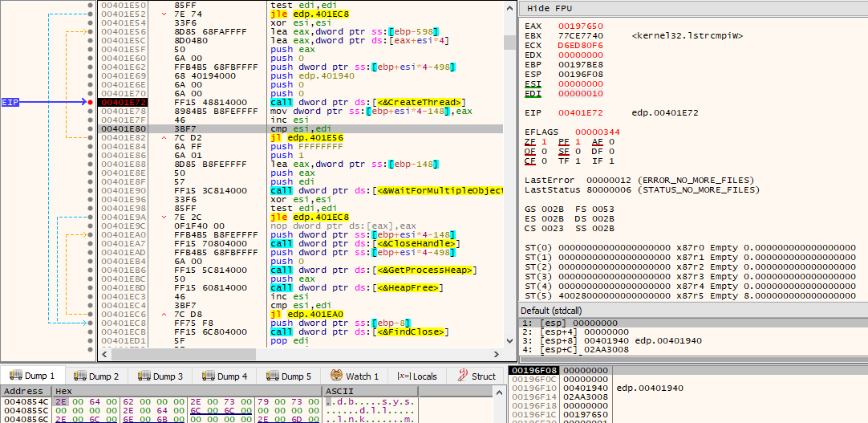Click the dump pane scroll-up arrow
868x423 pixels.
(498, 392)
